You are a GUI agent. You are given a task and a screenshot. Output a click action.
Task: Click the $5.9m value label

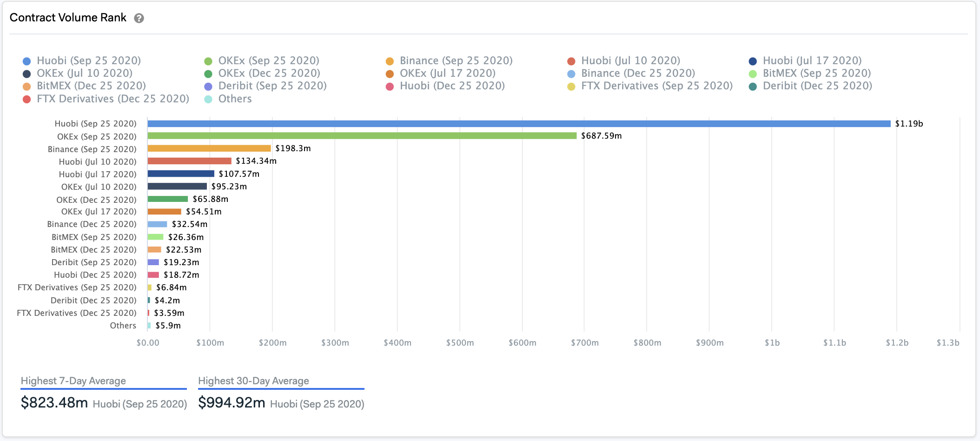168,325
